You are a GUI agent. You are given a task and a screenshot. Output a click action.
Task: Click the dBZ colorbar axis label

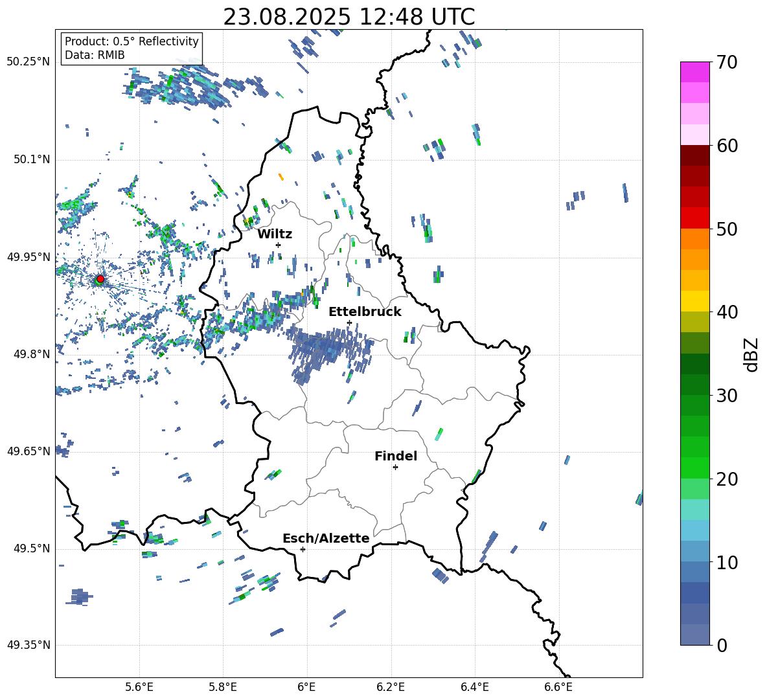751,354
